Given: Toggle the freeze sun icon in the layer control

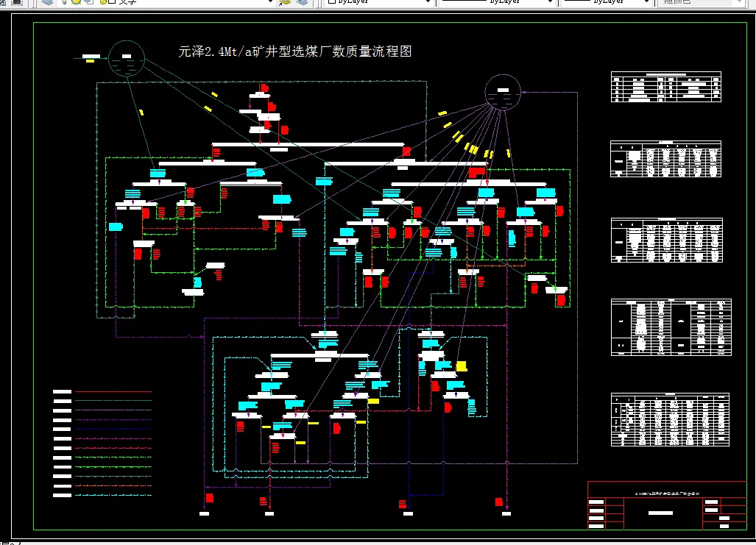Looking at the screenshot, I should coord(76,4).
